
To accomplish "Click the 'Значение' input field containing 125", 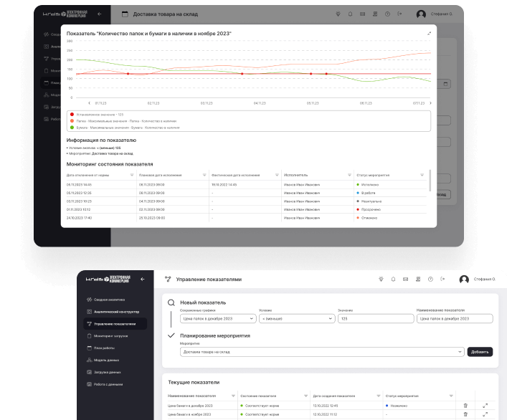I will coord(374,318).
